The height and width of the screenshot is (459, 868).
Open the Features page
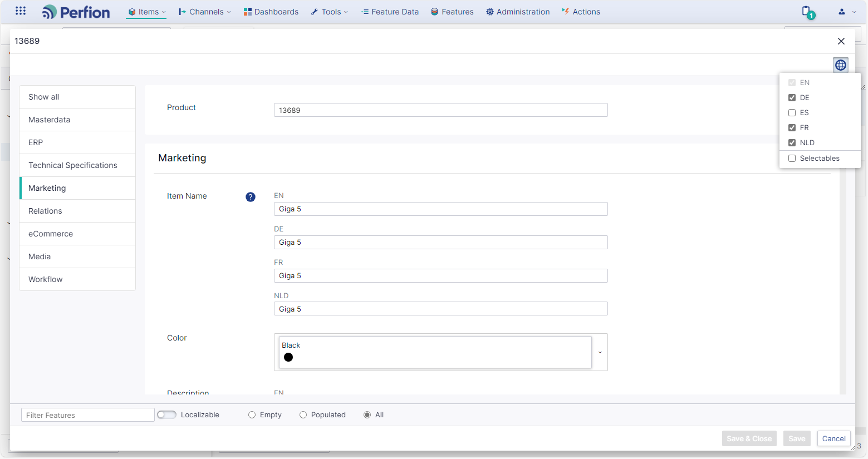point(452,12)
